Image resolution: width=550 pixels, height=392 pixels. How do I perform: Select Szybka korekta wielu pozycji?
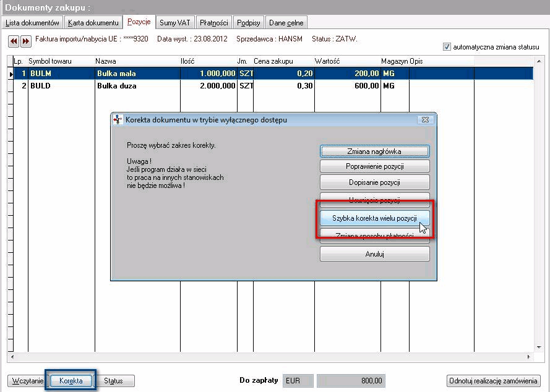coord(375,218)
